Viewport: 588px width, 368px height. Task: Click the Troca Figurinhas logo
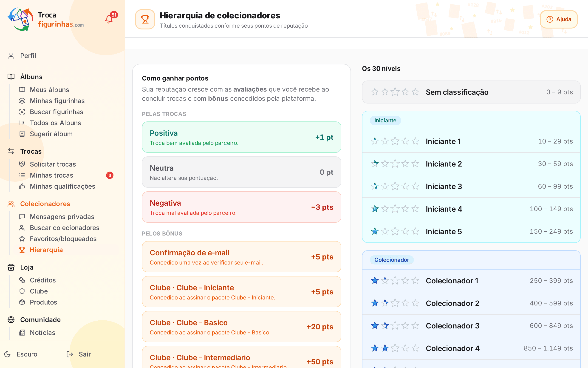click(45, 20)
